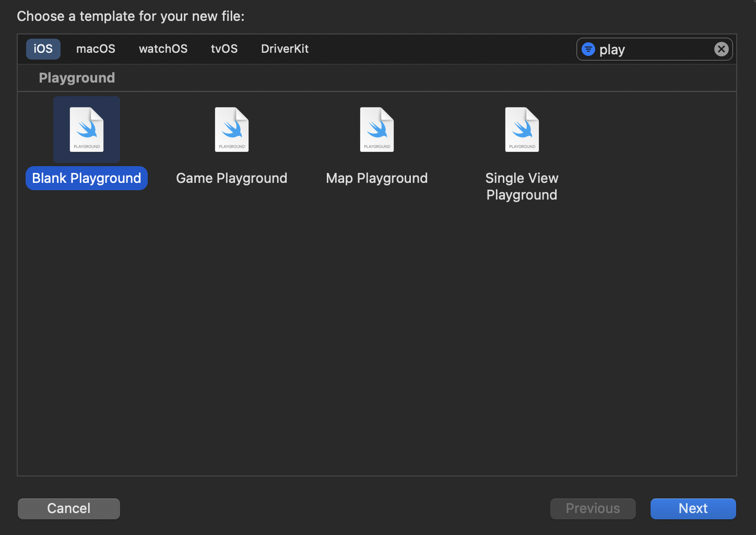756x535 pixels.
Task: Switch to the DriverKit tab
Action: pyautogui.click(x=285, y=49)
